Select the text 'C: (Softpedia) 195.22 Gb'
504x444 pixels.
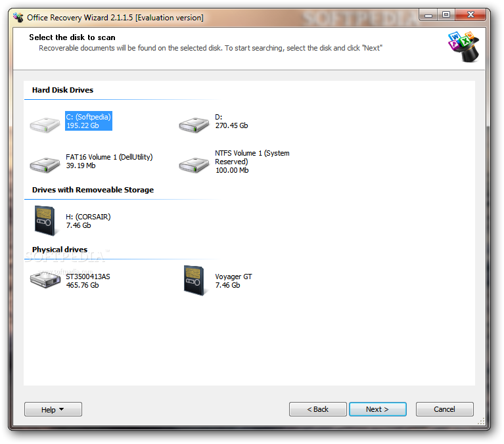tap(89, 121)
